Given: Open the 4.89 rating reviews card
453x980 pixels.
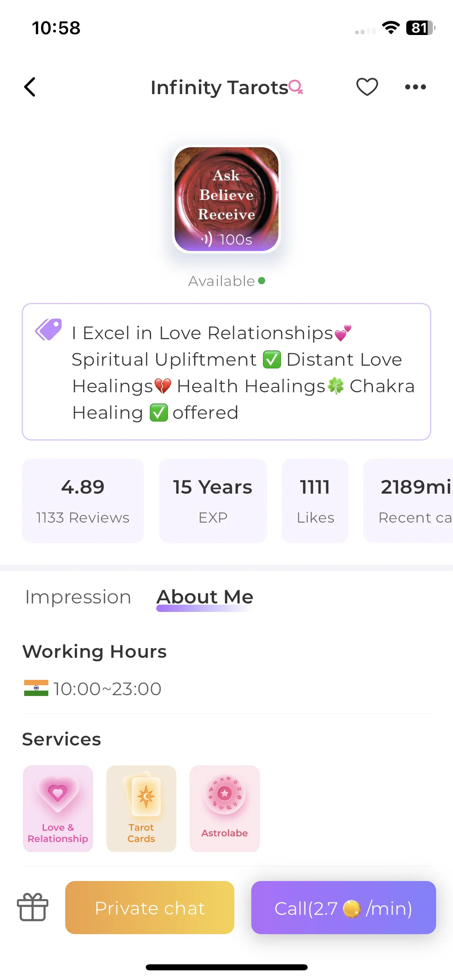Looking at the screenshot, I should point(83,501).
